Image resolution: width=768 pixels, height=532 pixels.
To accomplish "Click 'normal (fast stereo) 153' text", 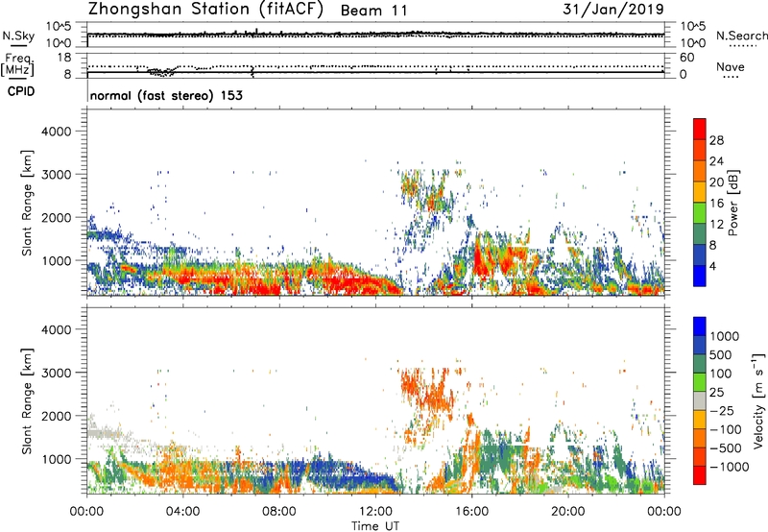I will coord(166,95).
